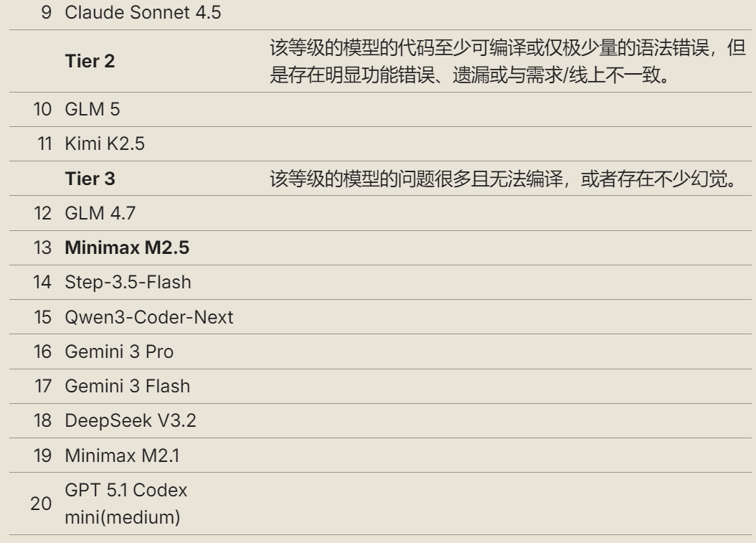Click the Tier 3 heading
756x543 pixels.
90,179
